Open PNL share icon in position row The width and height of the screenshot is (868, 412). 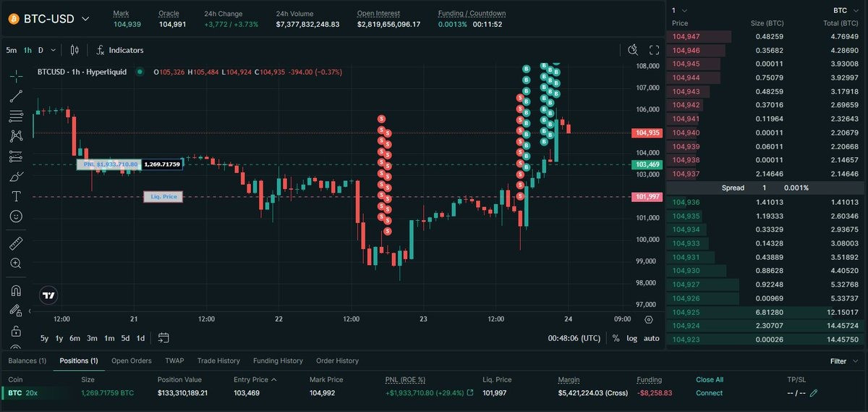pos(470,393)
